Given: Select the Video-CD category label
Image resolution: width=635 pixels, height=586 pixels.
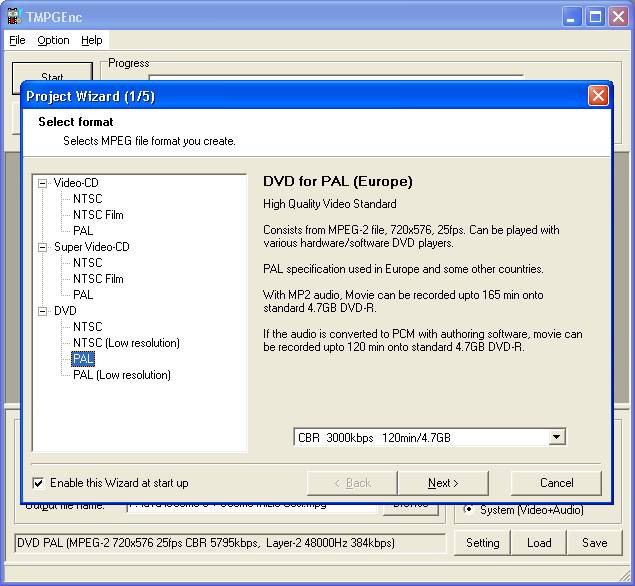Looking at the screenshot, I should 76,183.
